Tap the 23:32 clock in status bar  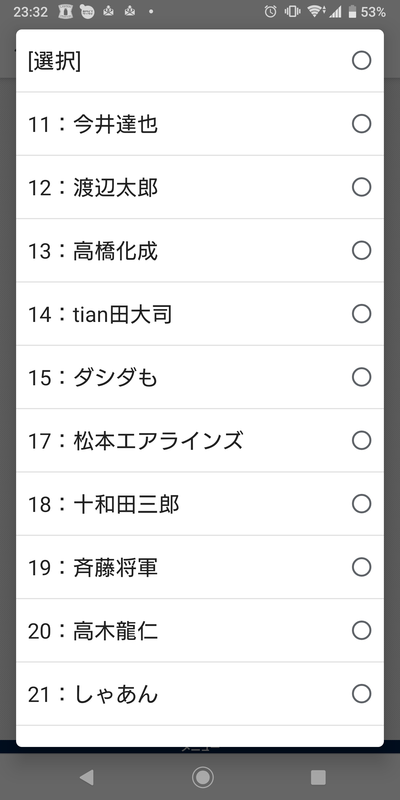pos(31,12)
